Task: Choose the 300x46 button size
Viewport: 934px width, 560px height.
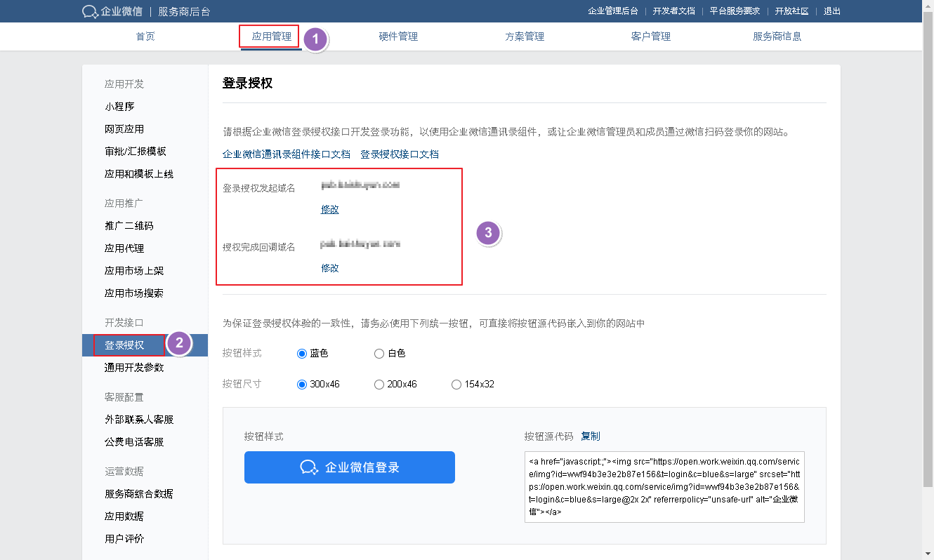Action: pos(303,385)
